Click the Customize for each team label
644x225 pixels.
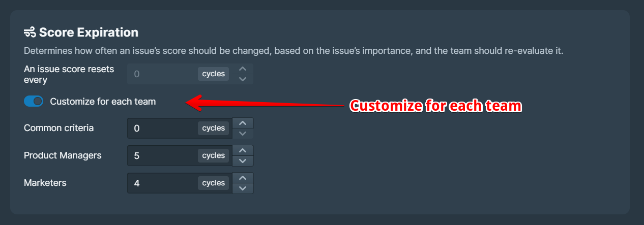click(x=103, y=102)
